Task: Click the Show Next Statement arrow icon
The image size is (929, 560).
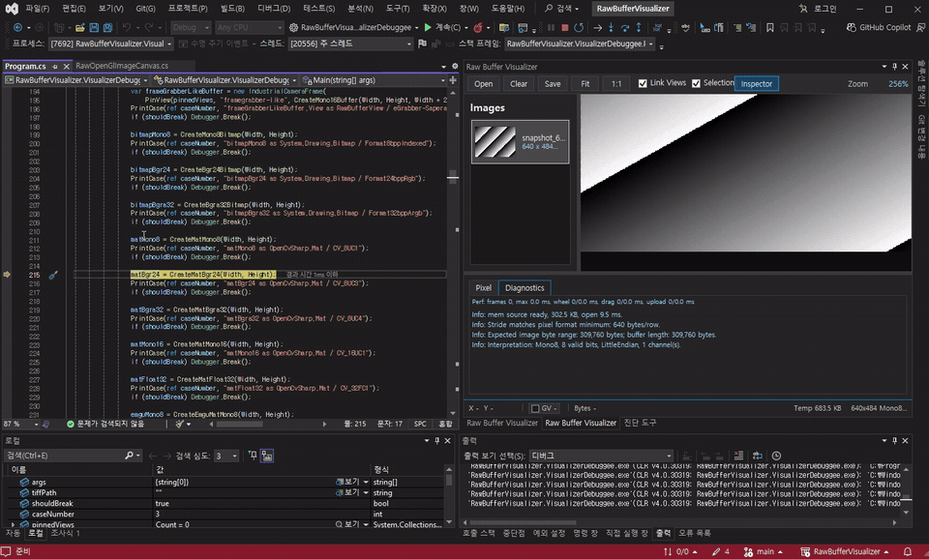Action: coord(597,28)
